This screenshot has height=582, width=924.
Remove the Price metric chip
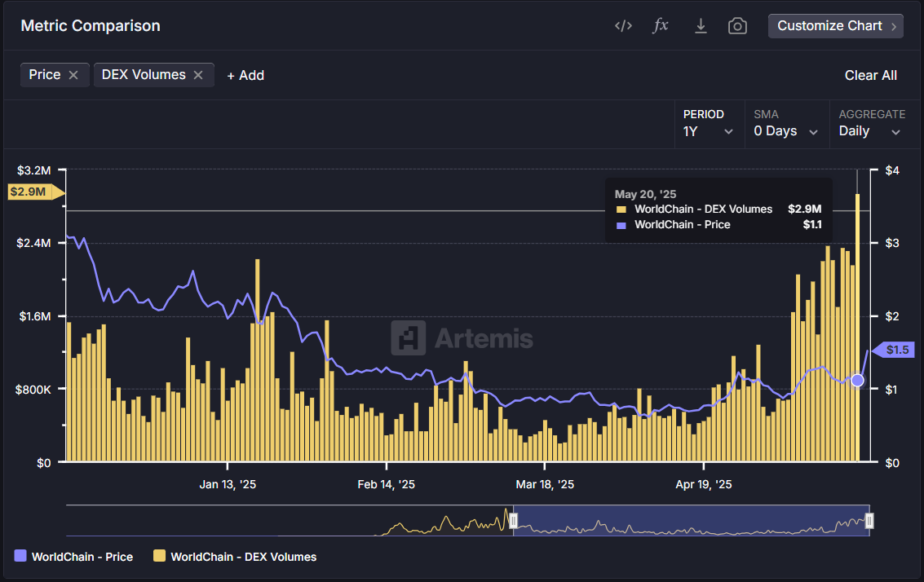pyautogui.click(x=73, y=75)
